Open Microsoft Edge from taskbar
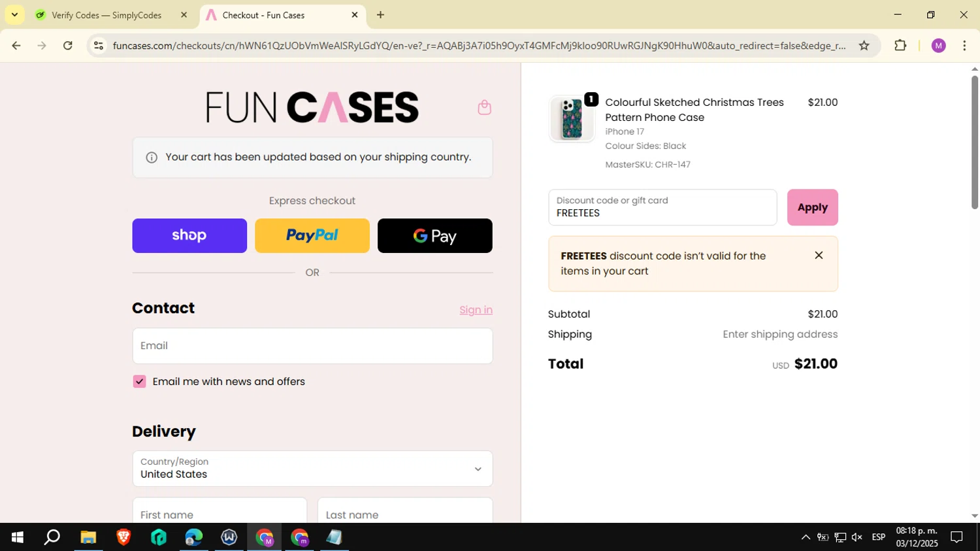The height and width of the screenshot is (551, 980). pyautogui.click(x=194, y=537)
